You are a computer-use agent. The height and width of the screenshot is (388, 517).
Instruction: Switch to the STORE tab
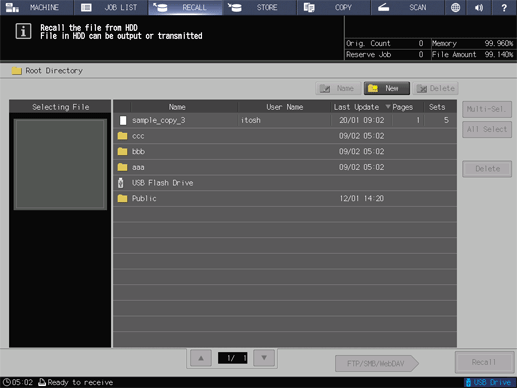[x=259, y=7]
